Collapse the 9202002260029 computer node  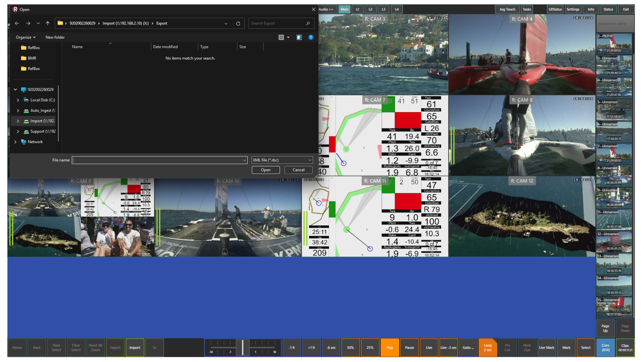(15, 89)
